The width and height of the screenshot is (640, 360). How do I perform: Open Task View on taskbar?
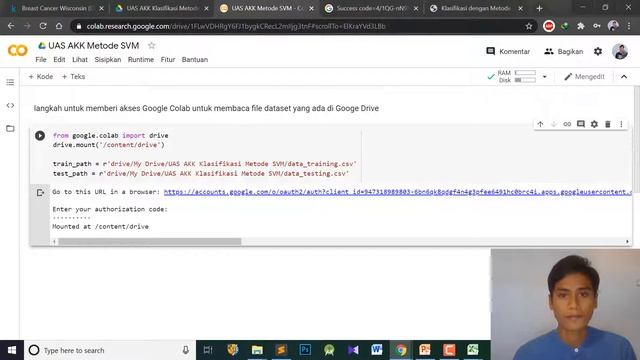tap(208, 350)
